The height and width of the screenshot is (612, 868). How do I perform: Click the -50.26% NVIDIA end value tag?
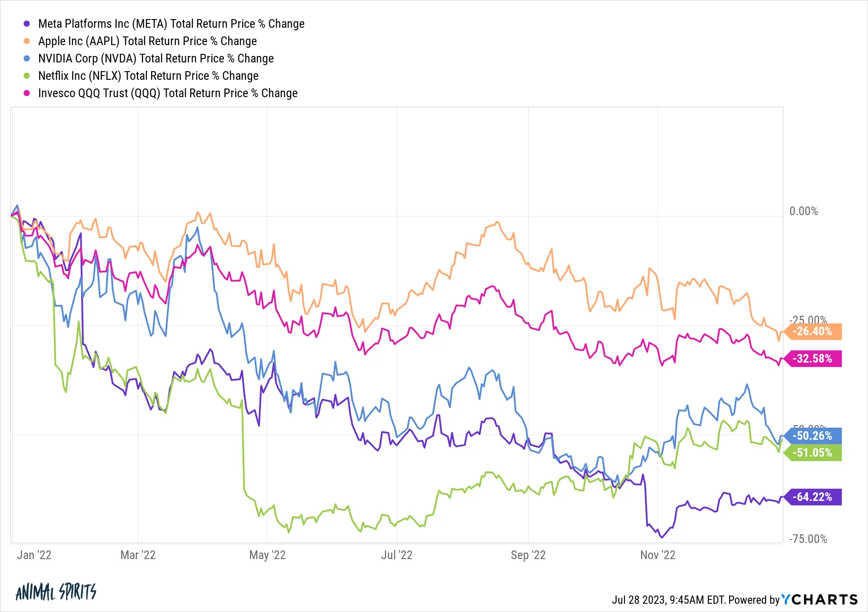point(813,436)
